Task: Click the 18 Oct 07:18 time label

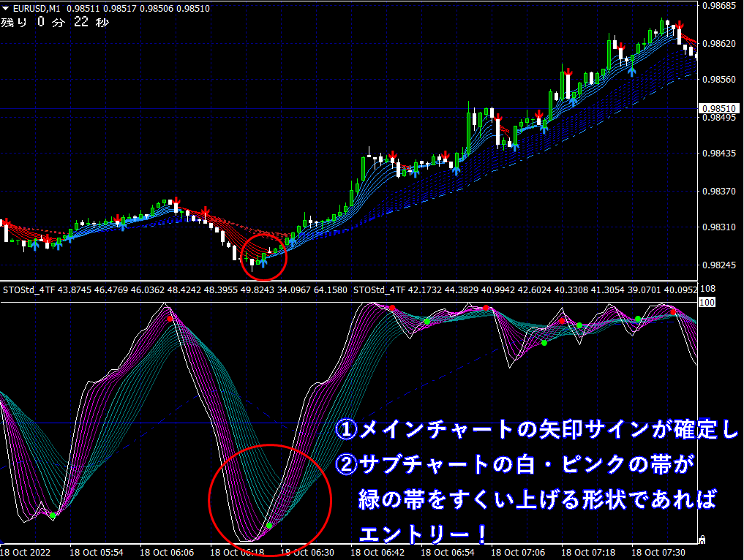Action: pos(588,553)
